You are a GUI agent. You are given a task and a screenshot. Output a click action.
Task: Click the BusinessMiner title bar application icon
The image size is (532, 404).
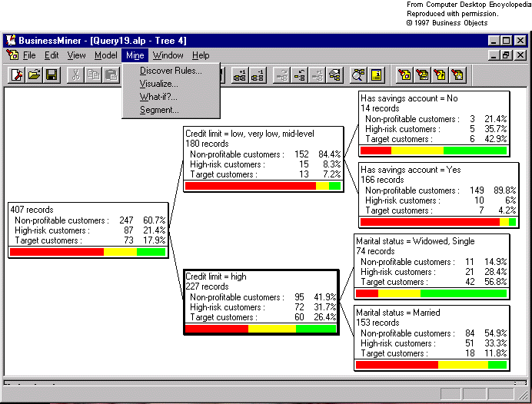[x=12, y=41]
